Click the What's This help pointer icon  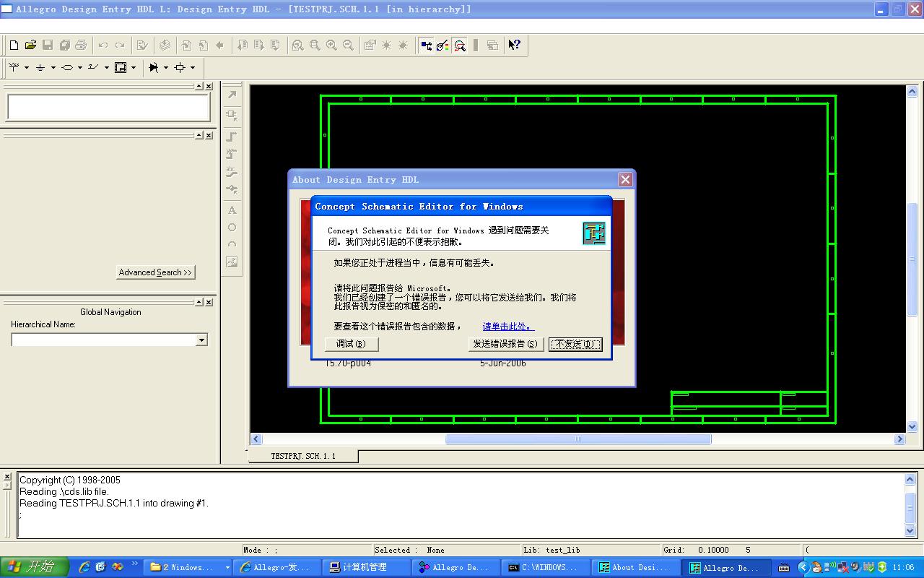coord(514,45)
